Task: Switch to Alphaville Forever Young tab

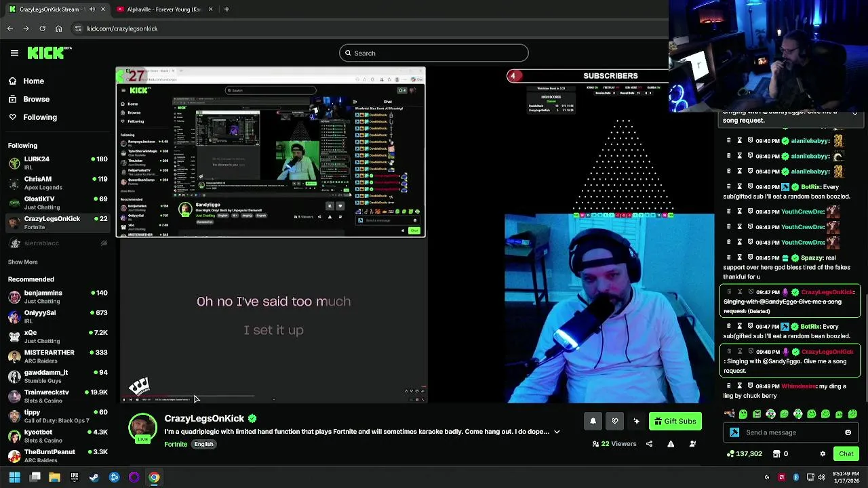Action: coord(165,9)
